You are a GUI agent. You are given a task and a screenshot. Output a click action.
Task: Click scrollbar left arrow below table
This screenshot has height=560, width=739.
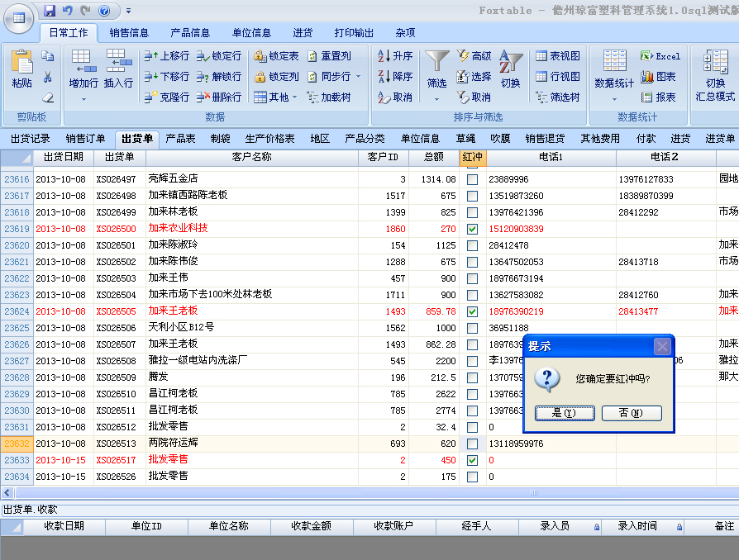click(7, 492)
